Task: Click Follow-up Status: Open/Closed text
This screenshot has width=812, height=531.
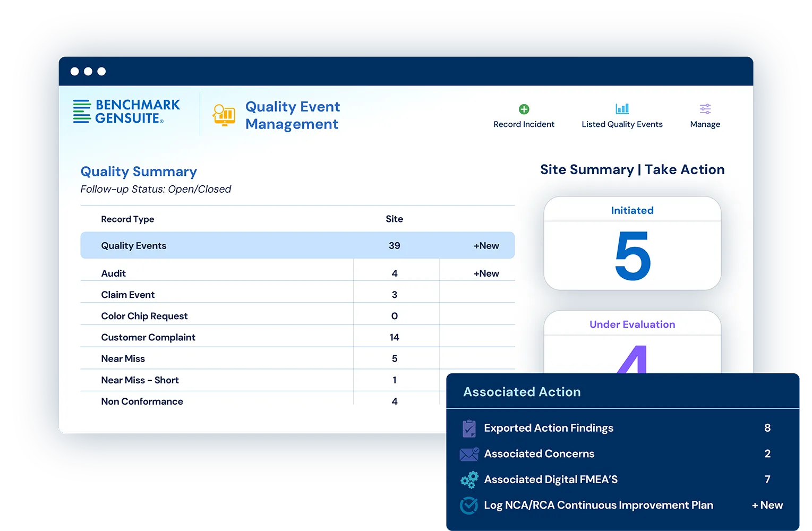Action: coord(156,190)
